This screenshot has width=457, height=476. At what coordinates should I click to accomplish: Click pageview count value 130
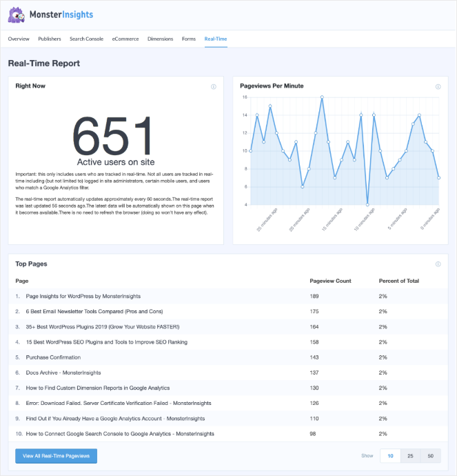(314, 388)
